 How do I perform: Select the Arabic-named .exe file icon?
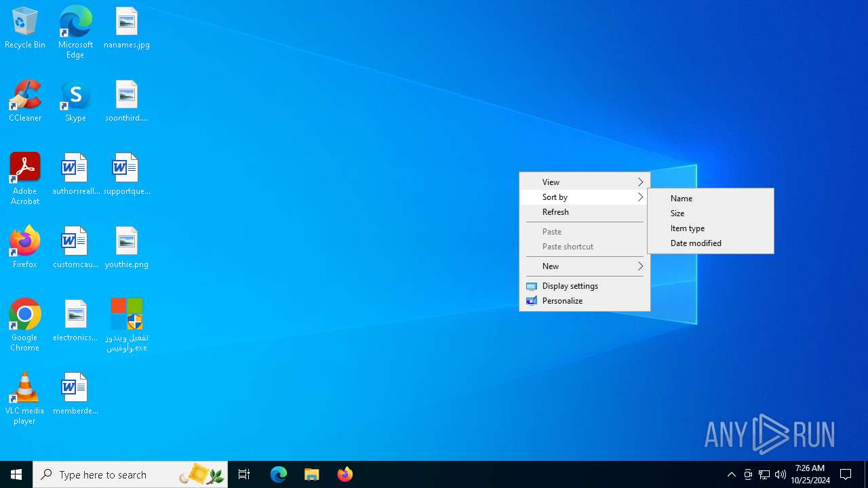pos(127,325)
